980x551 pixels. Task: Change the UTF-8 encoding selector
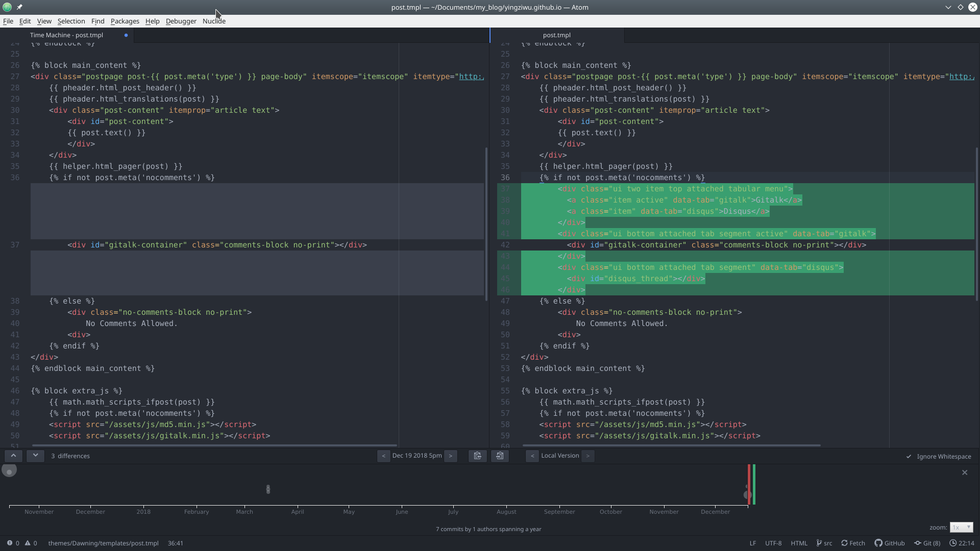pos(773,543)
